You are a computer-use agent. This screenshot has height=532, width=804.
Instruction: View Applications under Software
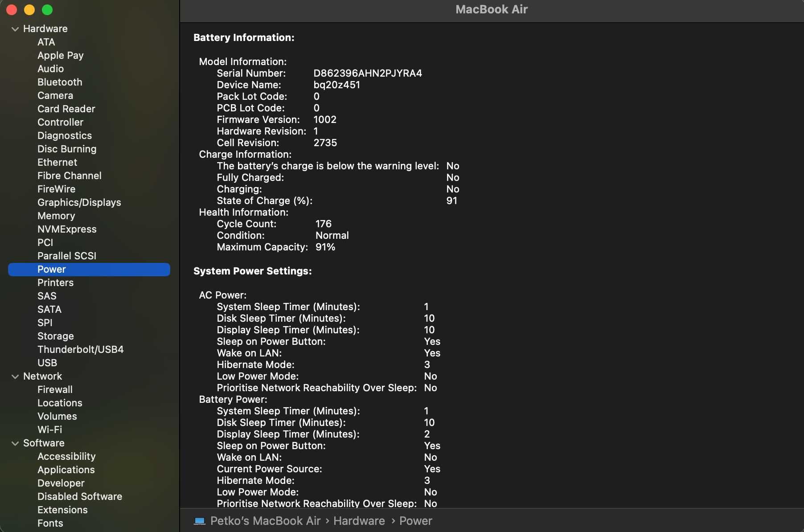point(66,470)
